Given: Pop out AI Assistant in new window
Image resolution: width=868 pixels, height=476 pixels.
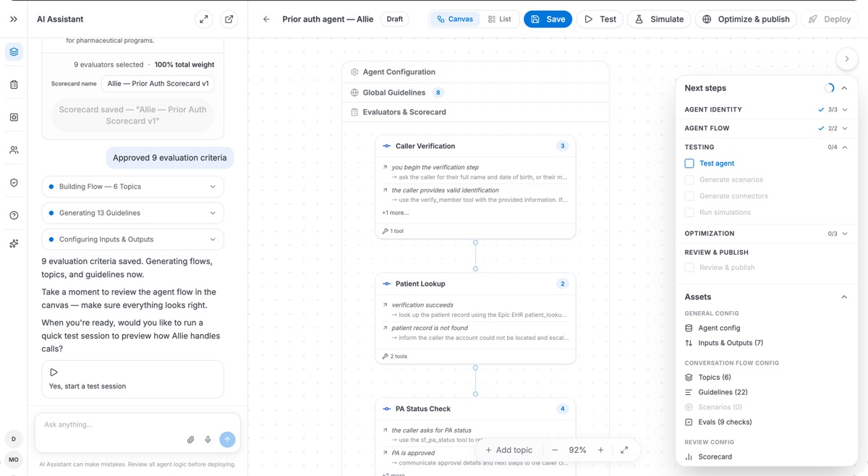Looking at the screenshot, I should click(x=229, y=20).
